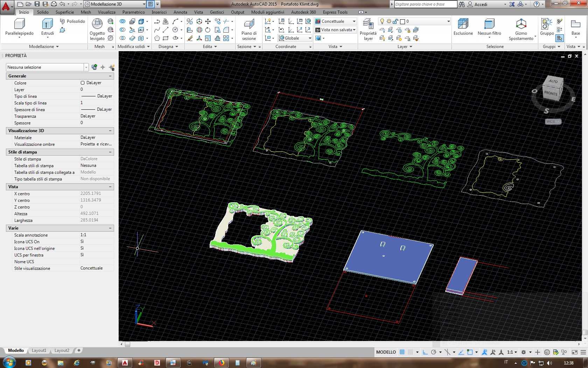Toggle grid display in status bar
Viewport: 588px width, 368px height.
402,352
